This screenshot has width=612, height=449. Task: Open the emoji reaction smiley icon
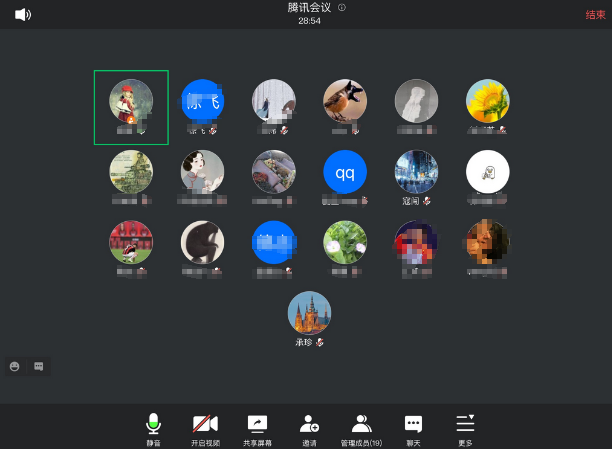click(15, 366)
